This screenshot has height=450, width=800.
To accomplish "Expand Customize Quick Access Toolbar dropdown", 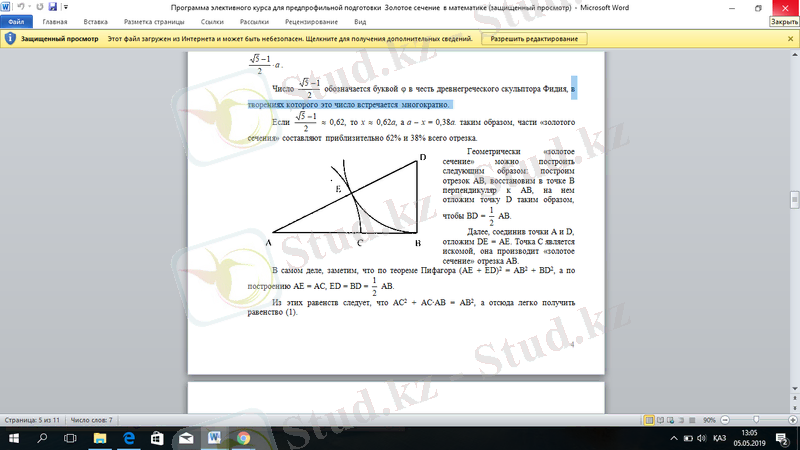I will point(65,7).
